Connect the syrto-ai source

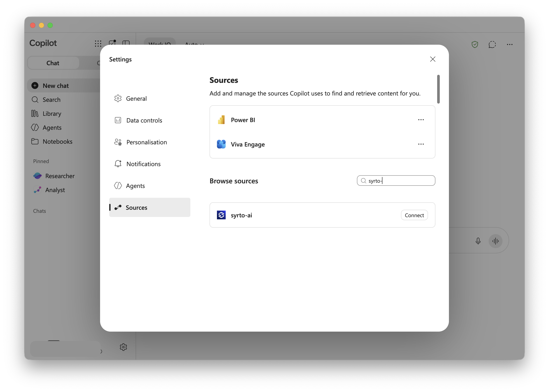(x=414, y=215)
